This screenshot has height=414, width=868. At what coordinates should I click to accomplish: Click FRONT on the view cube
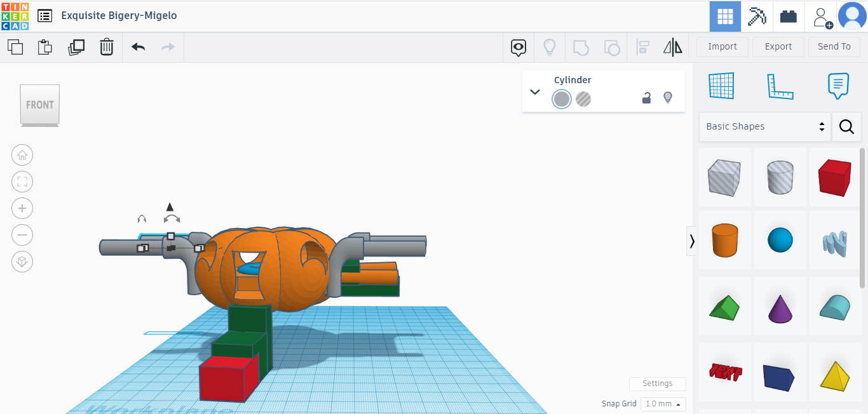(39, 105)
